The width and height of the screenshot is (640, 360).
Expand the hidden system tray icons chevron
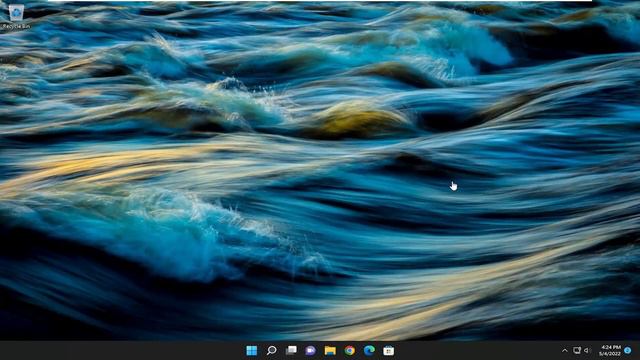[x=565, y=351]
